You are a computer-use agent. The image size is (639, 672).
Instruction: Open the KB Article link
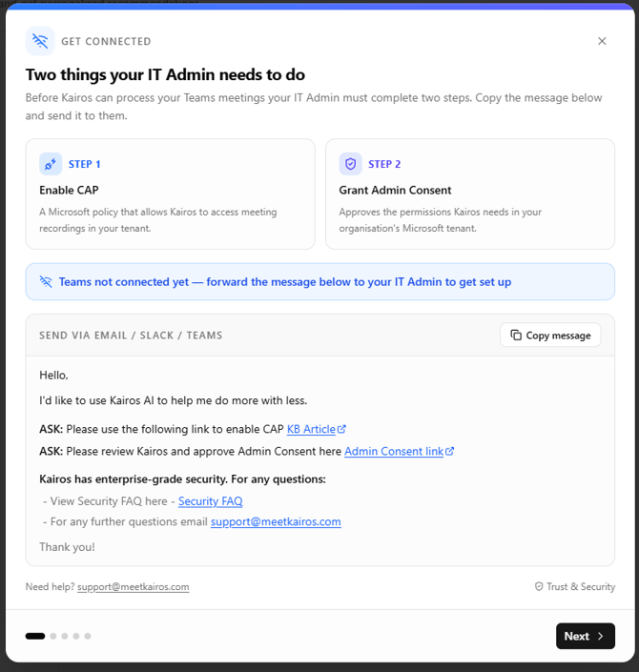(x=311, y=430)
